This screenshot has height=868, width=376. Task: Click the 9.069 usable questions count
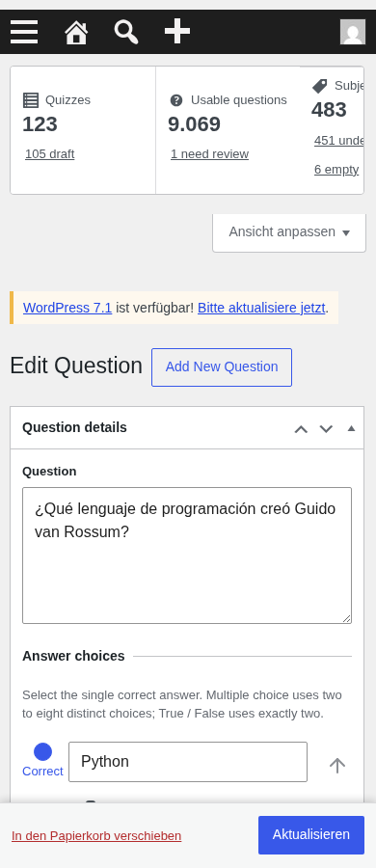(x=195, y=124)
